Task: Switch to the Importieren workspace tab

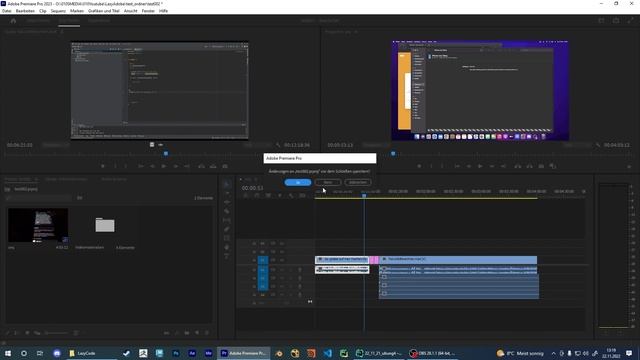Action: pos(38,20)
